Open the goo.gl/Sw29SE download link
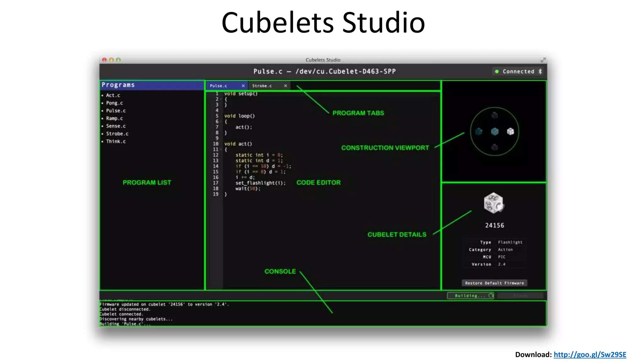This screenshot has height=362, width=644. [590, 354]
